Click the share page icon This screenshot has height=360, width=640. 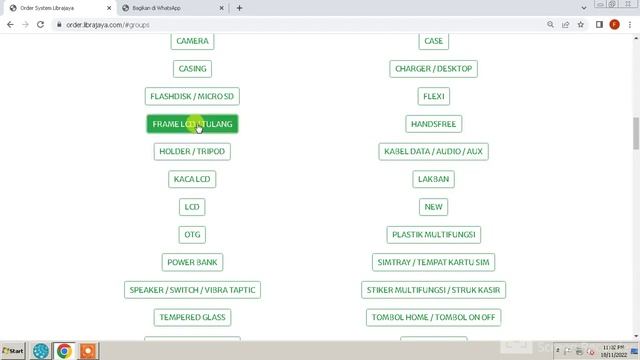(x=565, y=25)
